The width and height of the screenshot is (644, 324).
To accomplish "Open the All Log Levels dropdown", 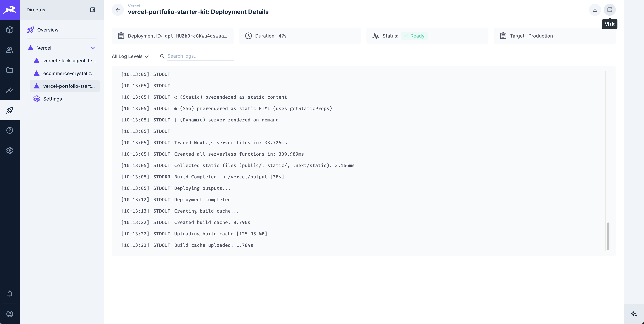I will [130, 56].
